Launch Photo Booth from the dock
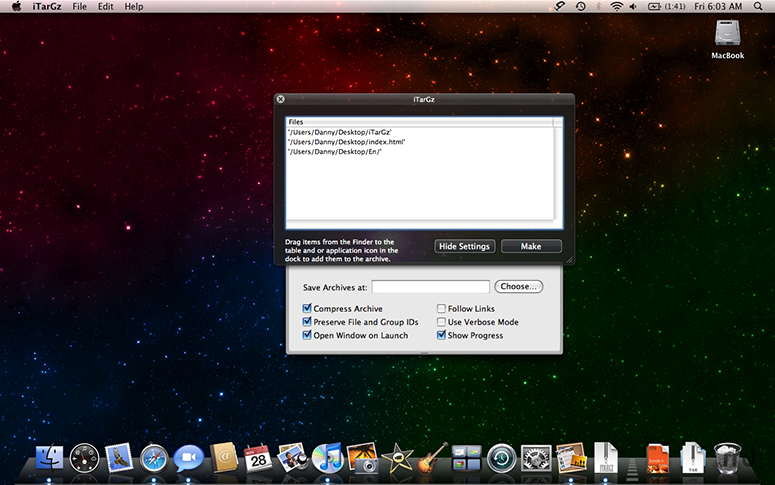The width and height of the screenshot is (775, 485). click(362, 458)
